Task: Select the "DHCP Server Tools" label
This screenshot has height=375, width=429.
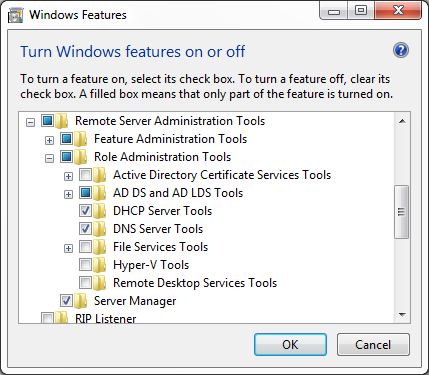Action: click(x=162, y=211)
